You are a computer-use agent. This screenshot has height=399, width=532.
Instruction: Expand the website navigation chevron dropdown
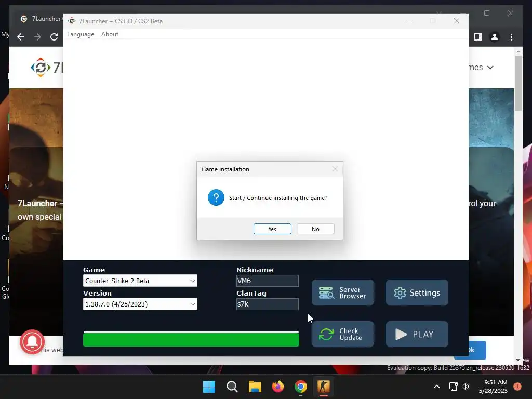[490, 68]
